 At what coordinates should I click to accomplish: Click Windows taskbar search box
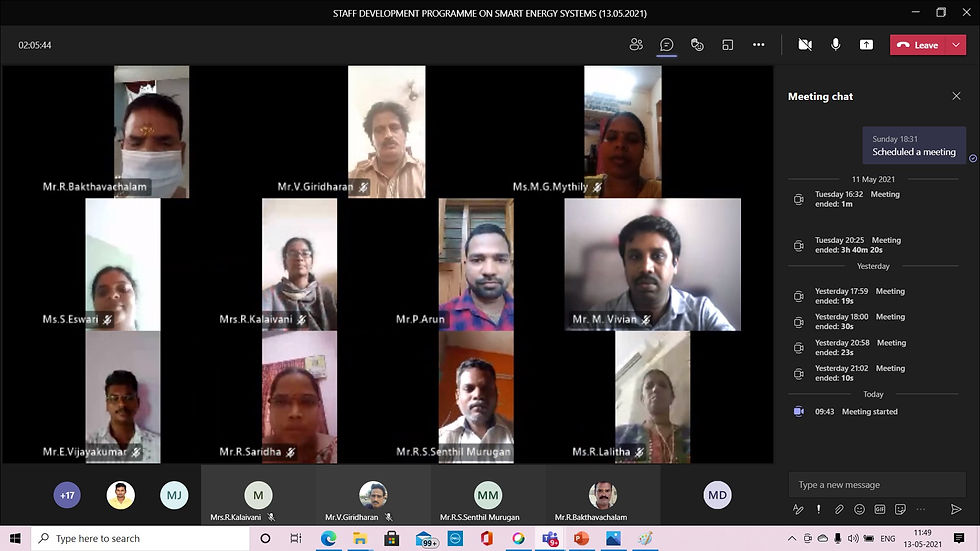(x=140, y=538)
